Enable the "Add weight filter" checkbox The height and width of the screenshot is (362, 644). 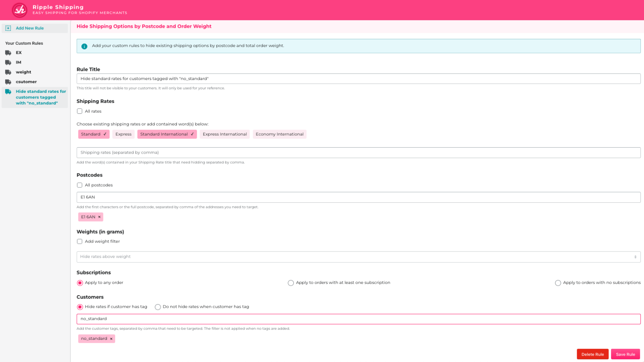[x=80, y=241]
